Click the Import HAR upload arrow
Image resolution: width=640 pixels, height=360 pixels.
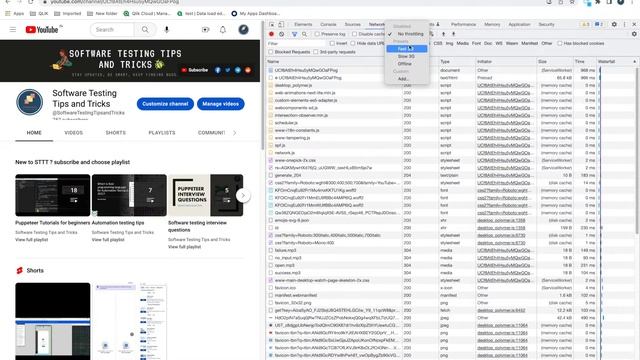point(443,34)
